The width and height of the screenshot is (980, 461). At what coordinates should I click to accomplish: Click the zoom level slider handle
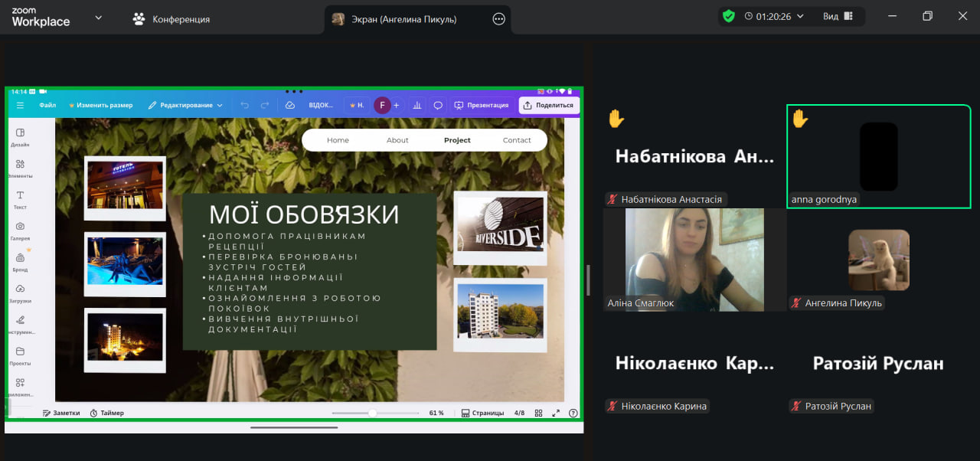pyautogui.click(x=372, y=413)
